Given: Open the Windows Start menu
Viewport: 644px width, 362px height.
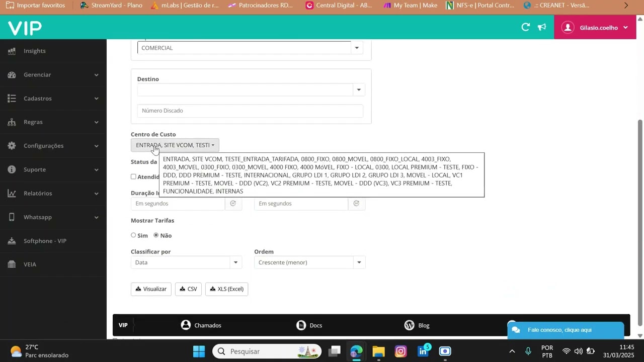Looking at the screenshot, I should tap(199, 351).
